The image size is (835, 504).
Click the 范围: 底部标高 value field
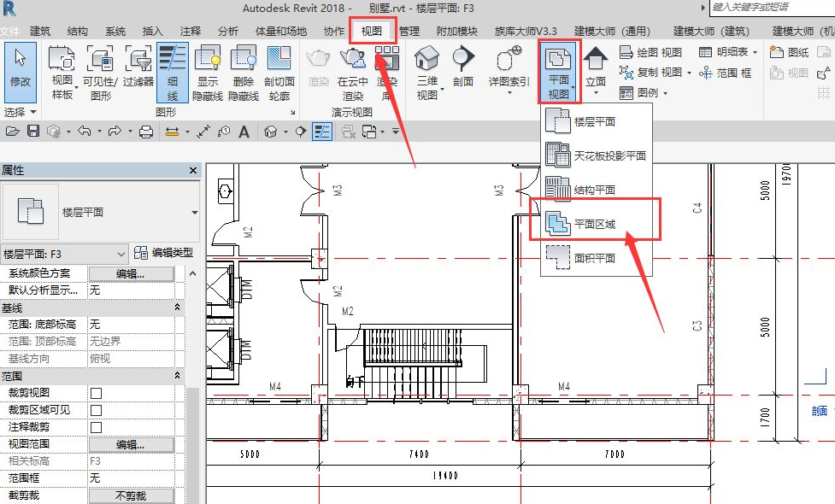tap(131, 324)
